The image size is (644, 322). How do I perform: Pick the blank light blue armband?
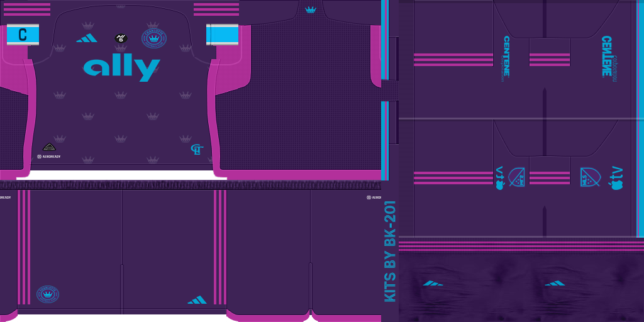[222, 35]
